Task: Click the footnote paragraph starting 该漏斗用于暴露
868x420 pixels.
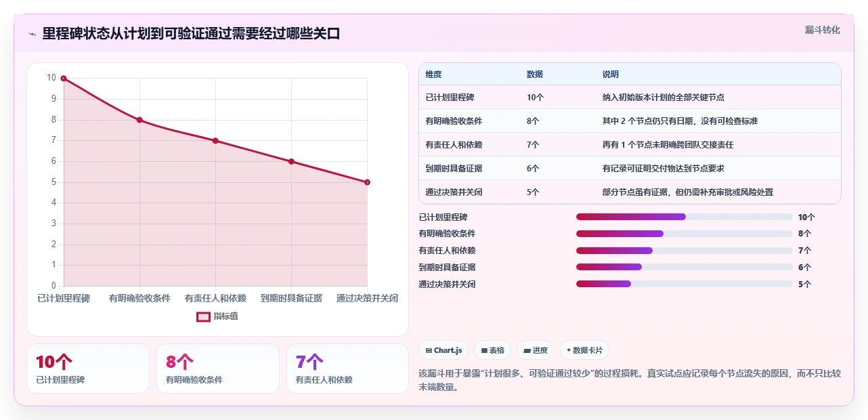Action: pyautogui.click(x=630, y=380)
